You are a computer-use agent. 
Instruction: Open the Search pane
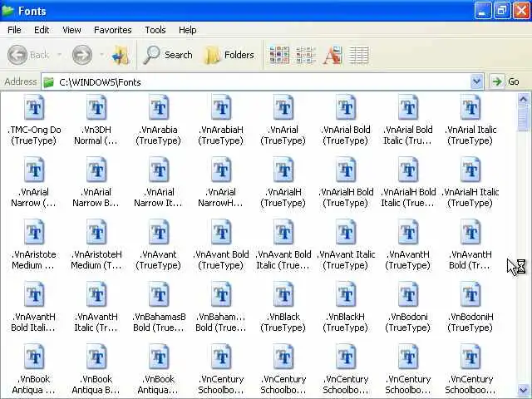(x=168, y=55)
